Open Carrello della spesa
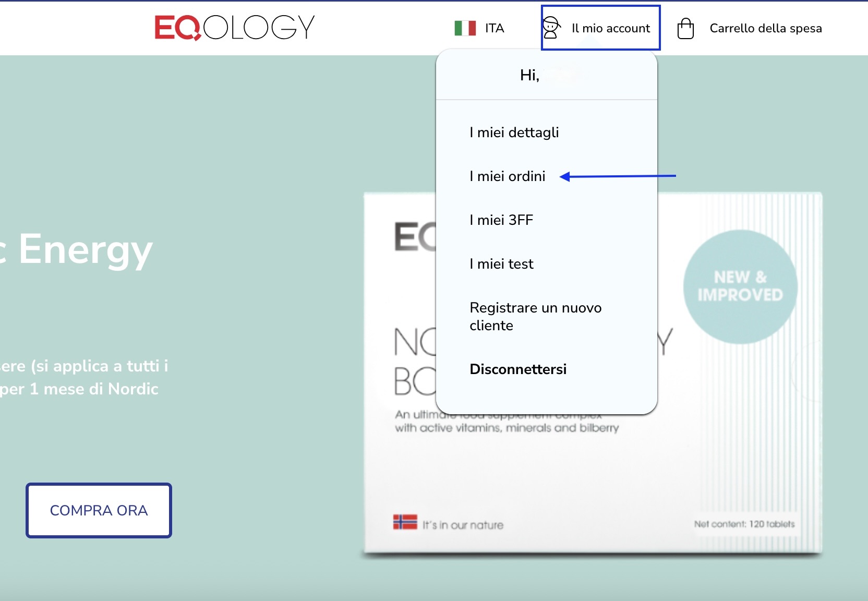Viewport: 868px width, 601px height. pos(765,28)
